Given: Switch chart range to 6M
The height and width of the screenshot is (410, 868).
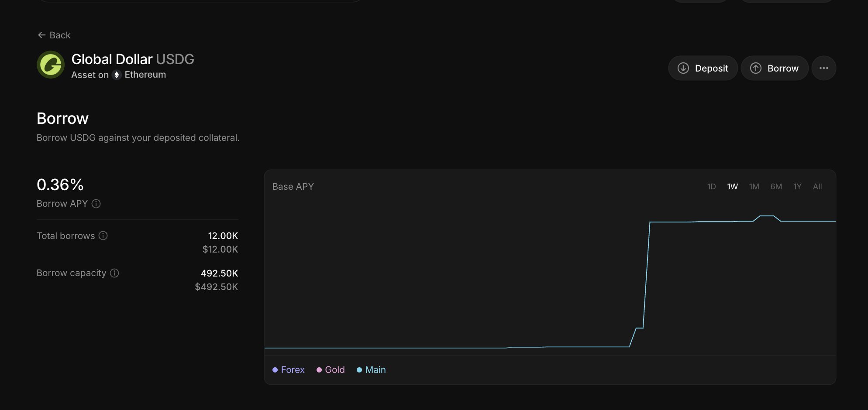Looking at the screenshot, I should coord(776,187).
